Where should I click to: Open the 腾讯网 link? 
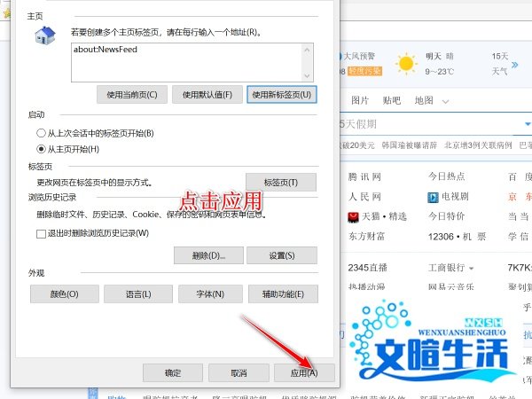[364, 176]
